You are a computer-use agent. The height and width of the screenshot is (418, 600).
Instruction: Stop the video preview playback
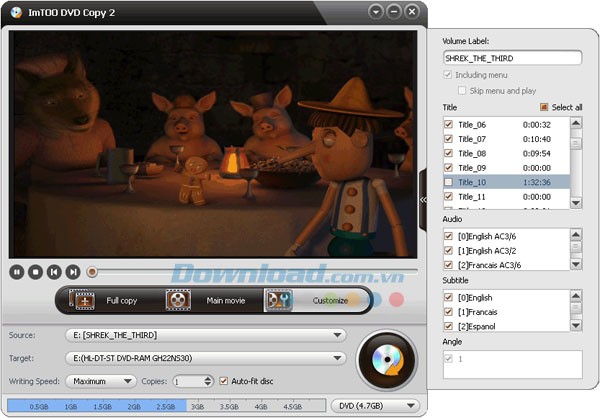click(35, 272)
